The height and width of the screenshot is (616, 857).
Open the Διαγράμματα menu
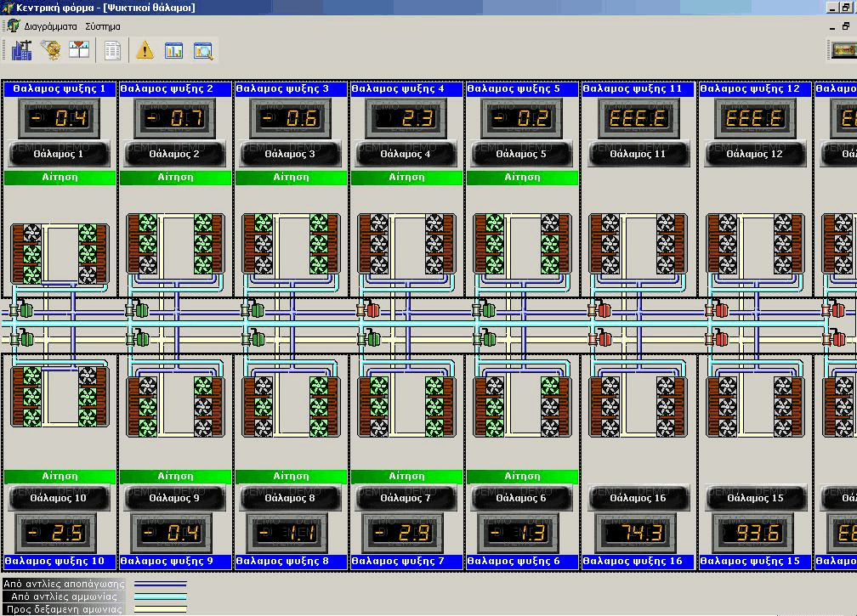pos(51,26)
